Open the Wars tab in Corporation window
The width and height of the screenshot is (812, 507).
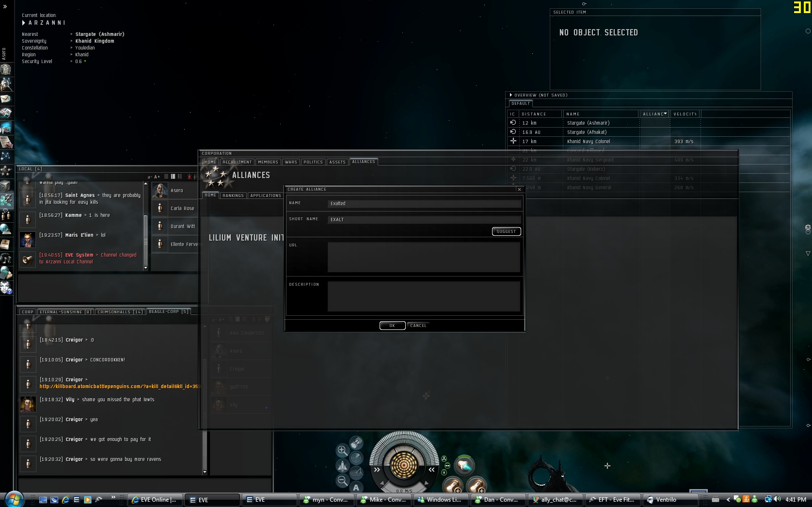click(291, 162)
